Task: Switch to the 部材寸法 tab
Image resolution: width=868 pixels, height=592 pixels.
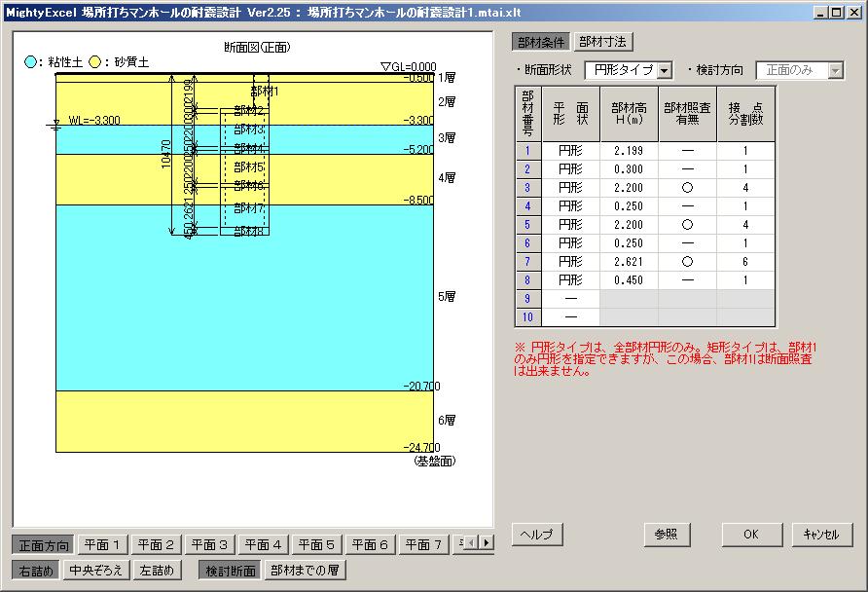Action: pos(603,42)
